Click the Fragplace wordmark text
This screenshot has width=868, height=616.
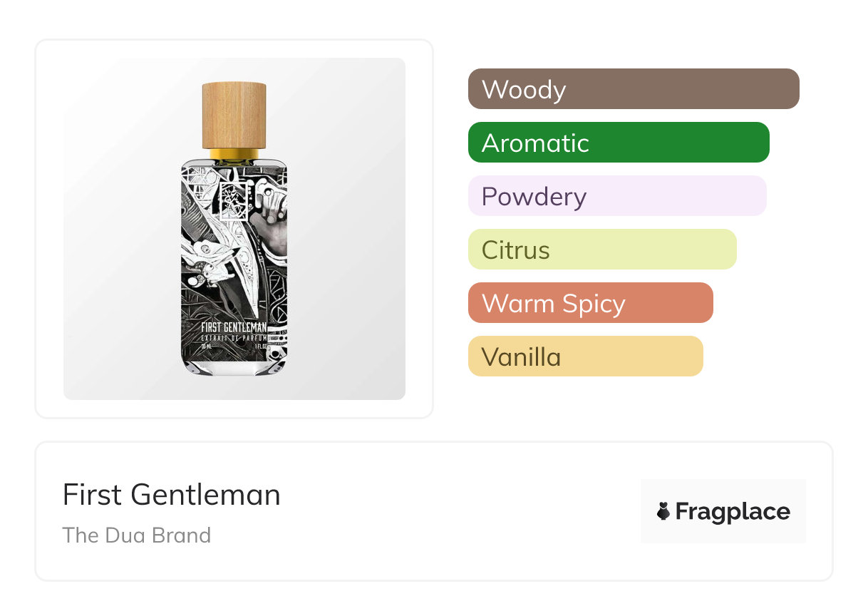pos(733,511)
